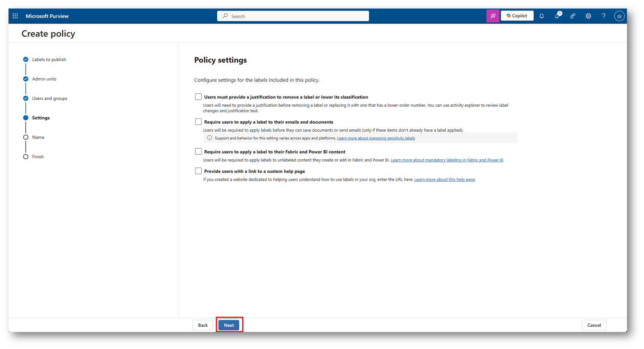644x349 pixels.
Task: Click the Next button
Action: (x=229, y=325)
